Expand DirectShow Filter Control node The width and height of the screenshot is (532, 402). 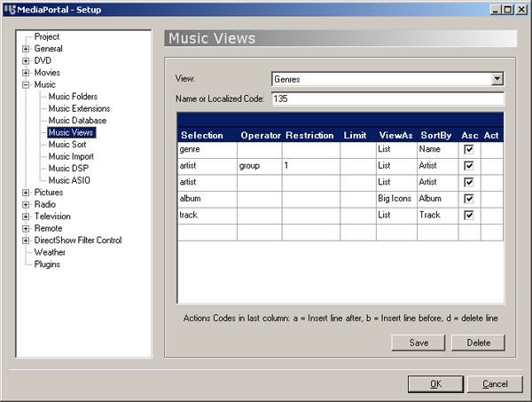(x=26, y=240)
